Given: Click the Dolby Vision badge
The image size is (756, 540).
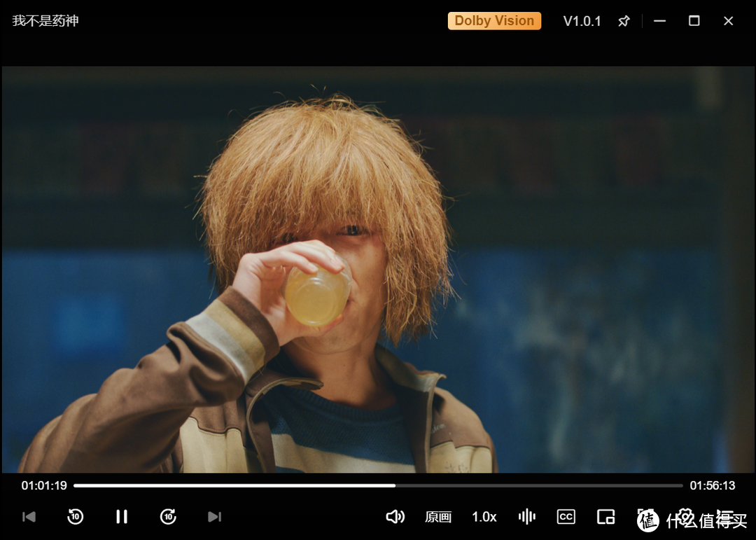Looking at the screenshot, I should 494,21.
